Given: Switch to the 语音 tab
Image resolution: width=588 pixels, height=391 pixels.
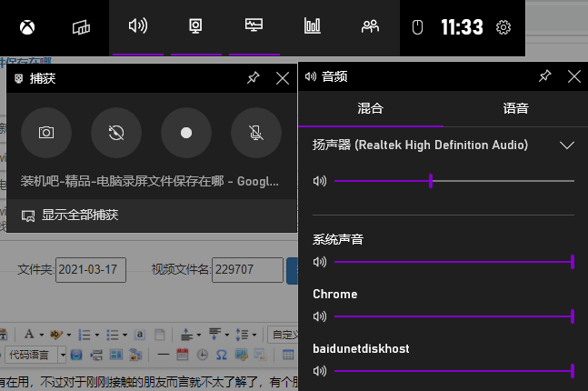Looking at the screenshot, I should [x=515, y=109].
